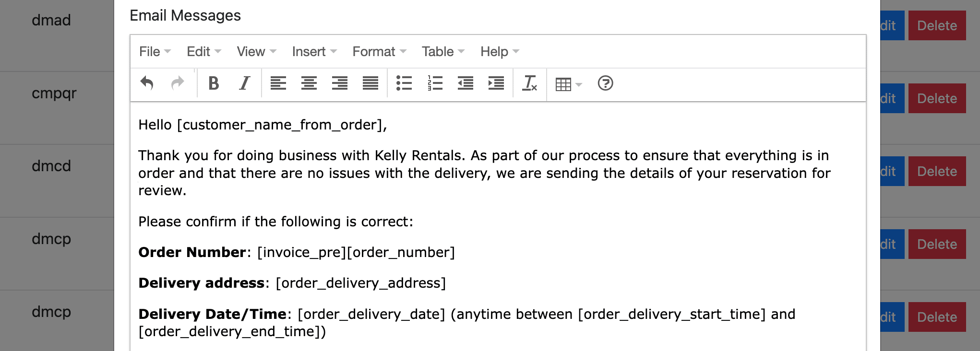Open the table insert dropdown
Image resolution: width=980 pixels, height=351 pixels.
click(x=568, y=84)
